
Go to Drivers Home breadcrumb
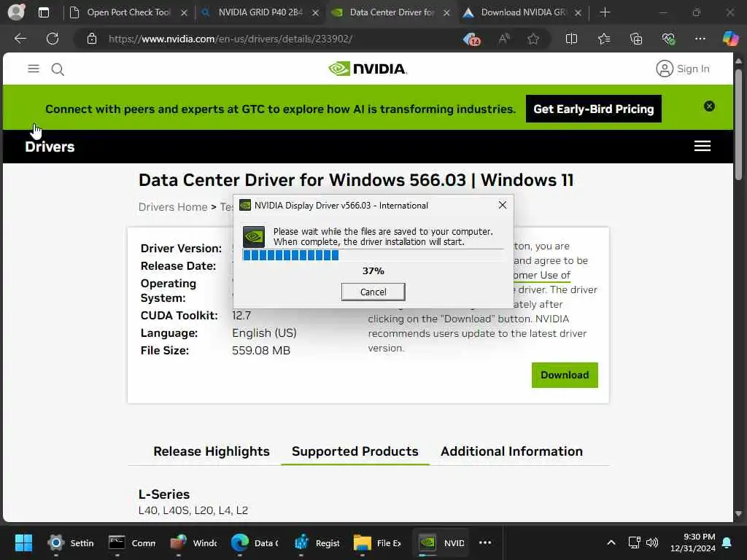coord(173,207)
